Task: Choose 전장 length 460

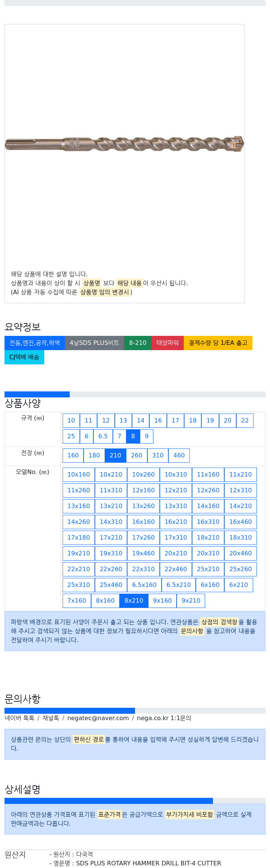Action: pyautogui.click(x=179, y=455)
